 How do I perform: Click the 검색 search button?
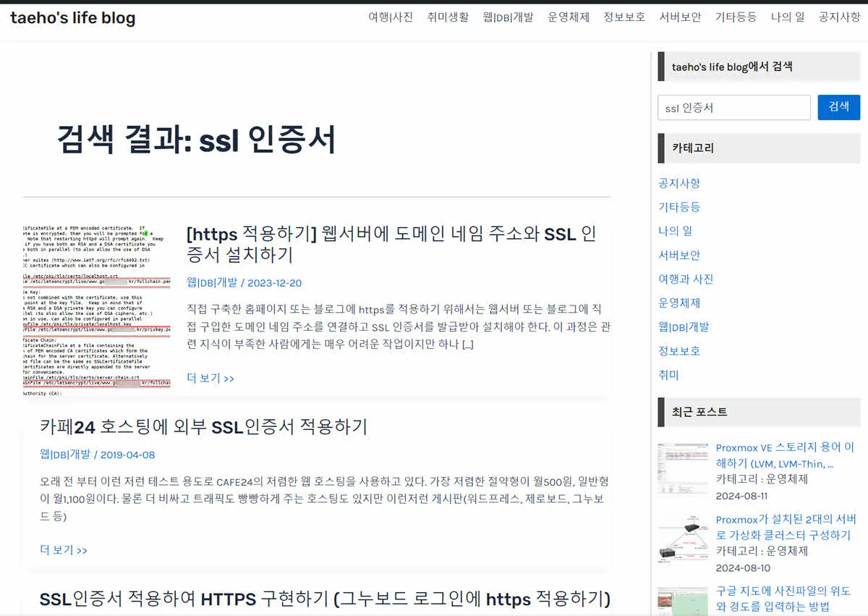[x=838, y=107]
